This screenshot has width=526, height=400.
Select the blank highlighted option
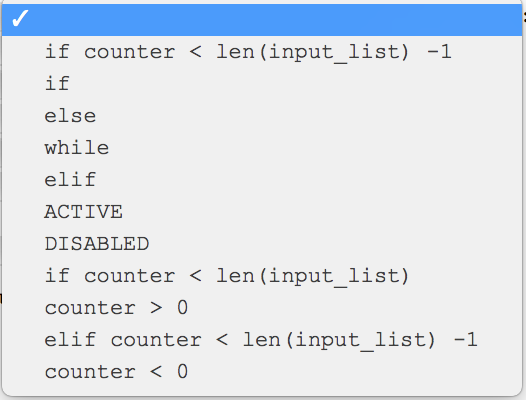[262, 20]
